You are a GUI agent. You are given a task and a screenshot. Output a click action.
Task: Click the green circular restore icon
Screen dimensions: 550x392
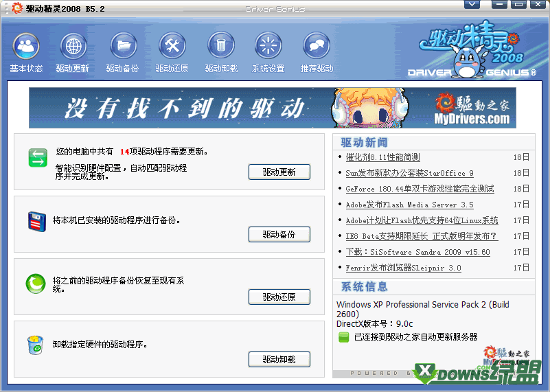coord(36,284)
